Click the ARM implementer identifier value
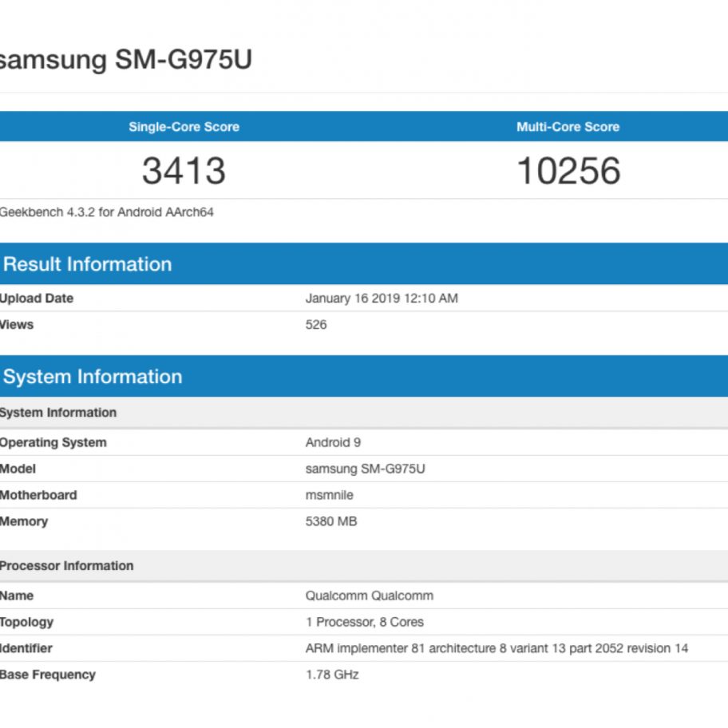Viewport: 728px width, 728px height. point(496,648)
